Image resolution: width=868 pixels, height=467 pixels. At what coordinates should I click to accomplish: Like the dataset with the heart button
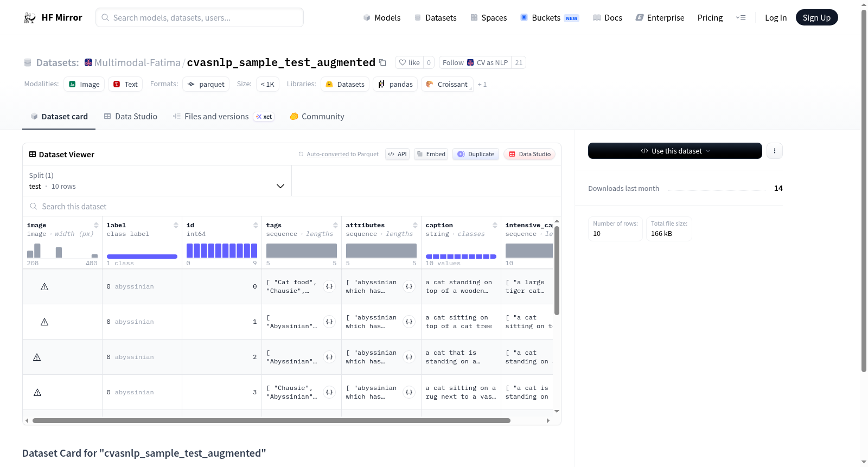pyautogui.click(x=410, y=62)
